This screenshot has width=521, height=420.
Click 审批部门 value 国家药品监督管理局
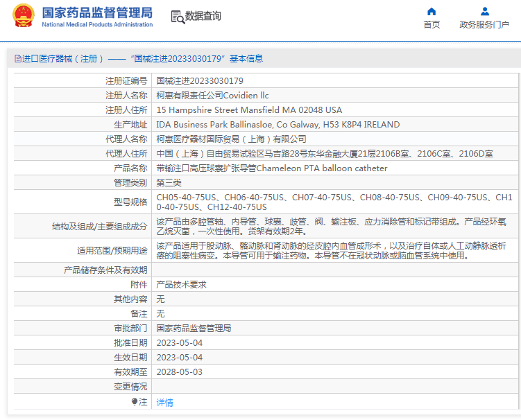(x=194, y=329)
